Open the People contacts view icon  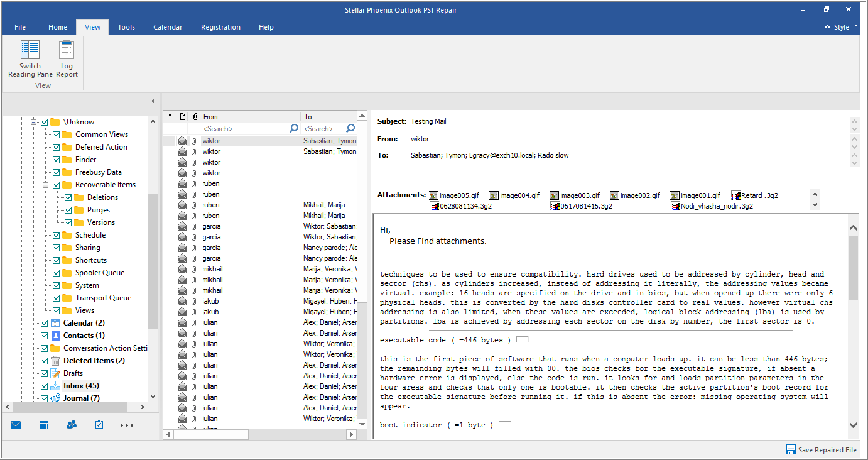[x=72, y=425]
